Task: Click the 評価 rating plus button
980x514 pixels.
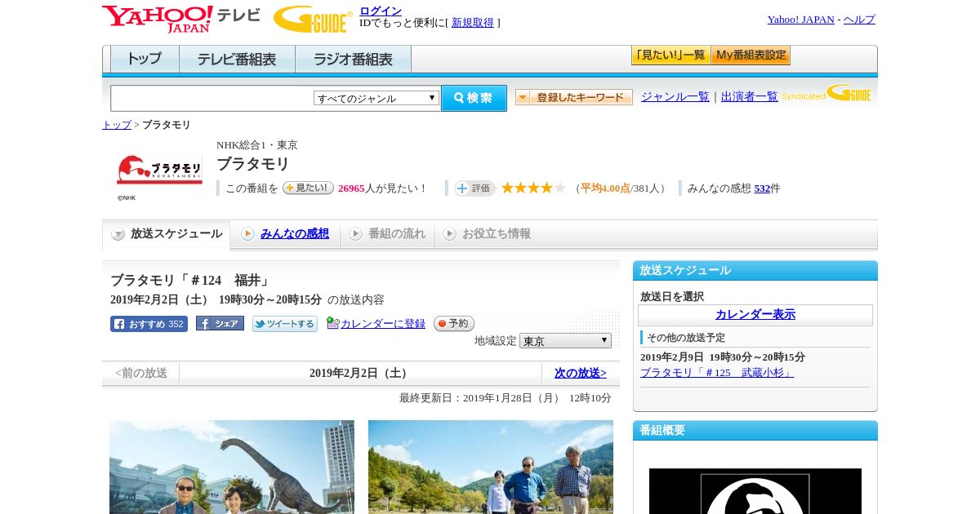Action: coord(474,188)
